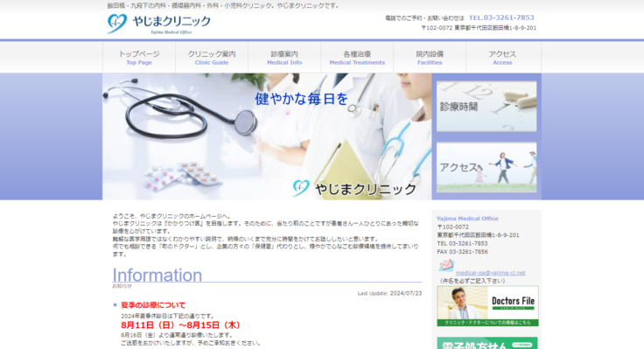Open the Doctors File banner
Image resolution: width=644 pixels, height=349 pixels.
point(487,306)
